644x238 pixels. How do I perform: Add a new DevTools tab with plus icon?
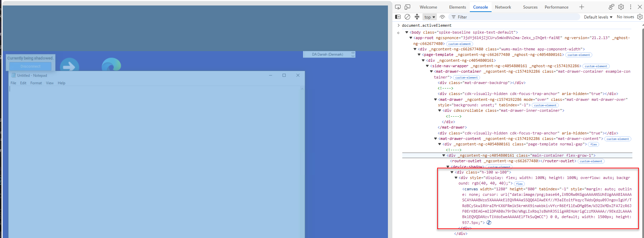coord(582,7)
